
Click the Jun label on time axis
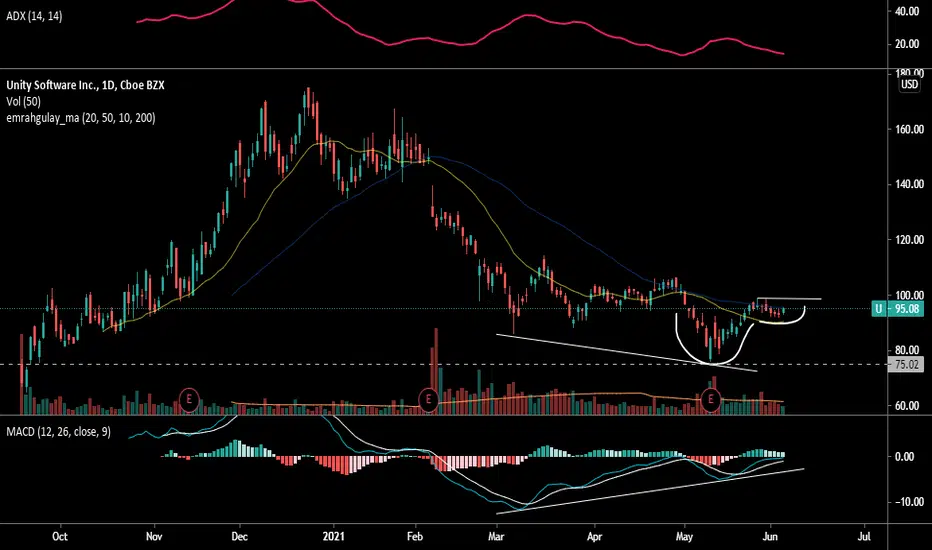click(x=770, y=536)
